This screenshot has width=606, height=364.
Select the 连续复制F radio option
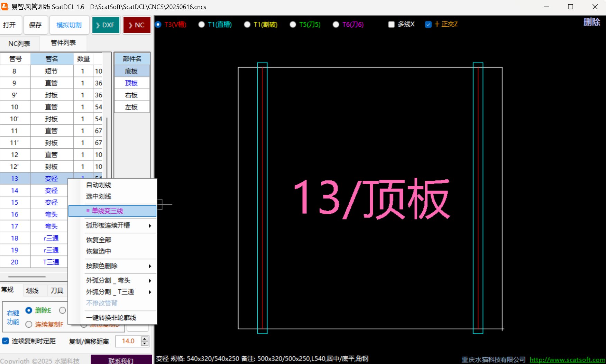[29, 324]
